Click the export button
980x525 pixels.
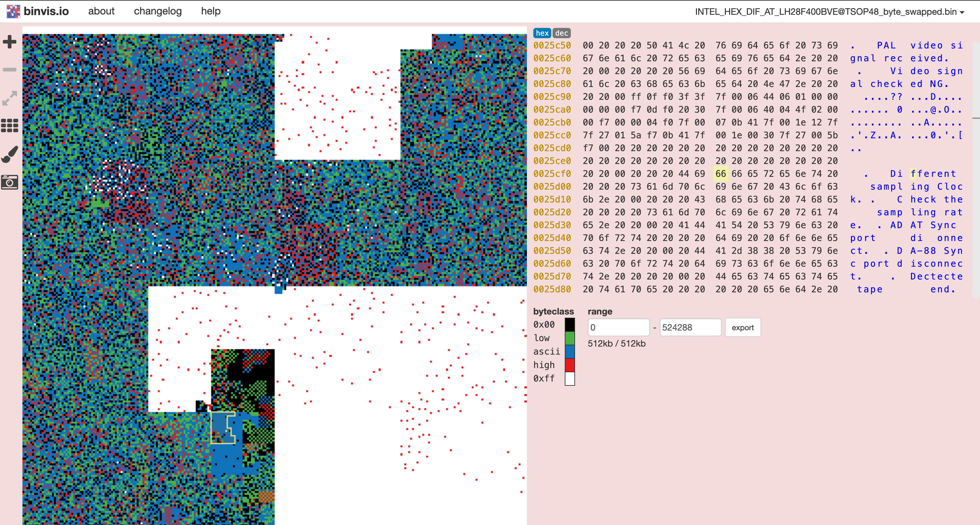point(742,328)
